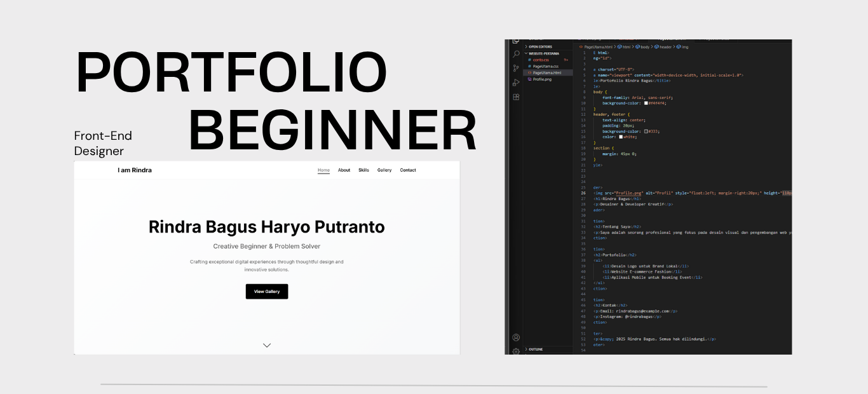Viewport: 868px width, 394px height.
Task: Click the scroll-down chevron on the webpage
Action: click(267, 345)
